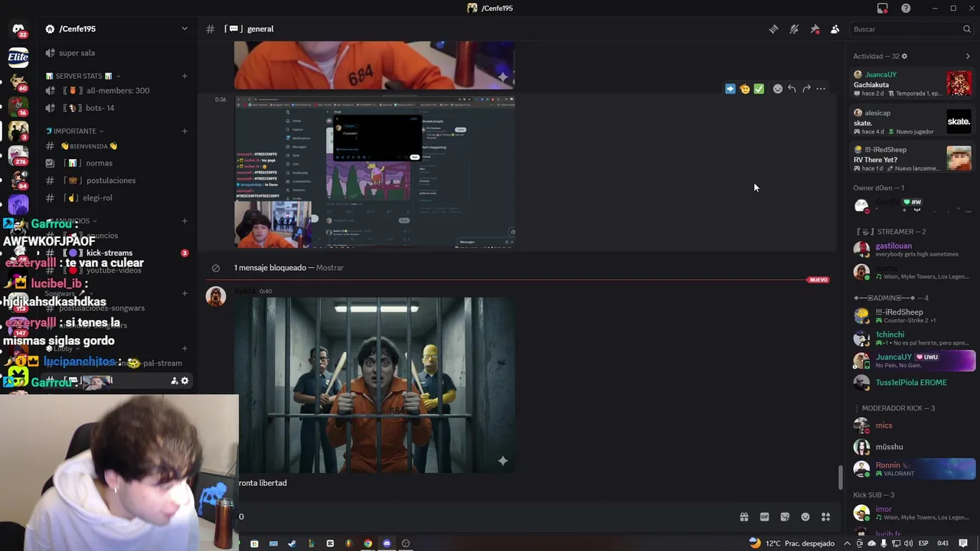
Task: Click the Discord taskbar icon
Action: (387, 543)
